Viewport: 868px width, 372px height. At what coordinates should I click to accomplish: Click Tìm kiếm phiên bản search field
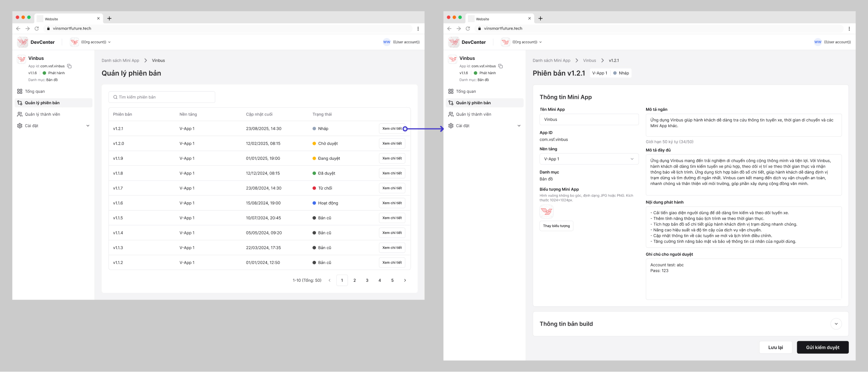[161, 97]
